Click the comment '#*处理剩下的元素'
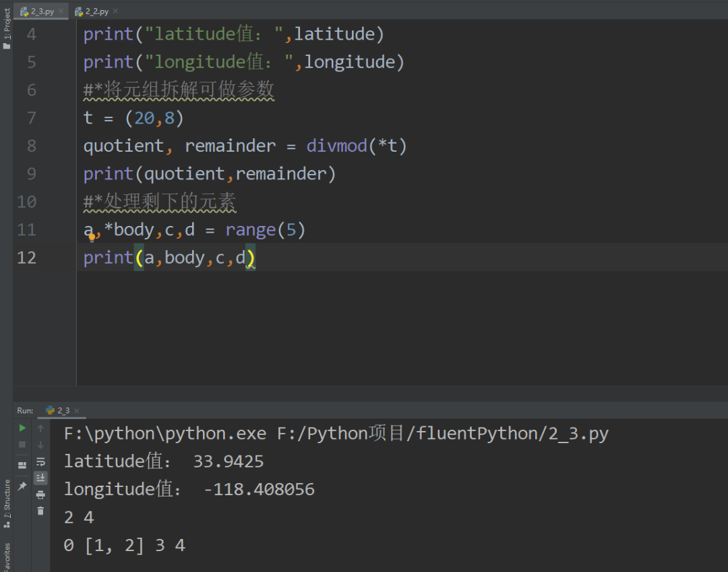The height and width of the screenshot is (572, 728). 160,202
